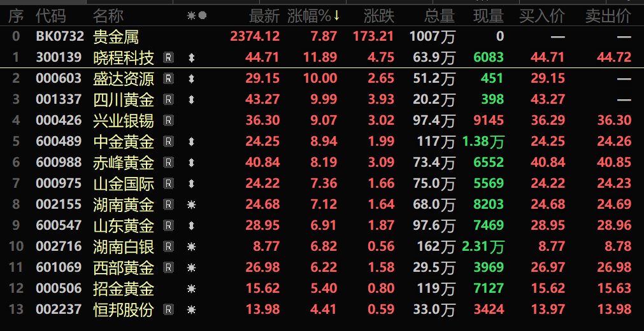
Task: Click the R badge beside 西部黄金
Action: point(168,267)
